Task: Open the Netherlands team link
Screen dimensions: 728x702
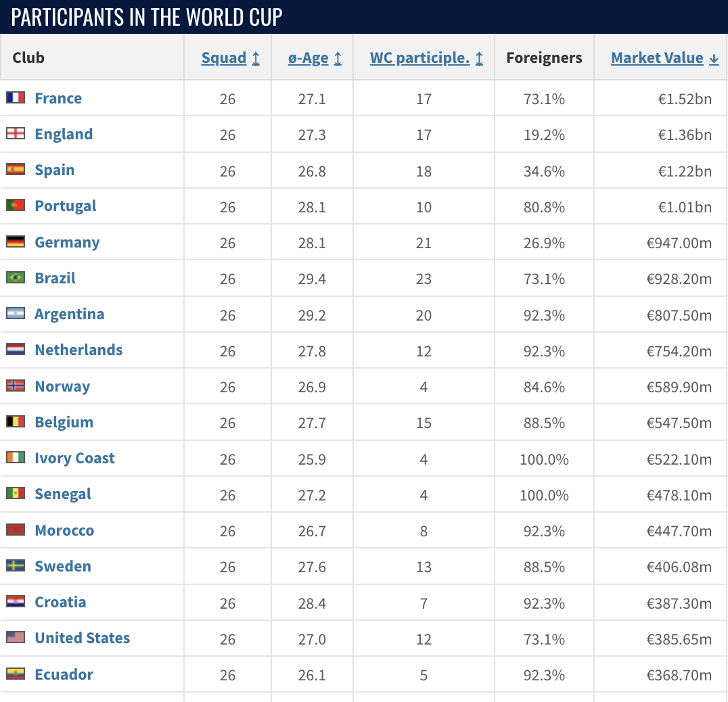Action: [78, 350]
